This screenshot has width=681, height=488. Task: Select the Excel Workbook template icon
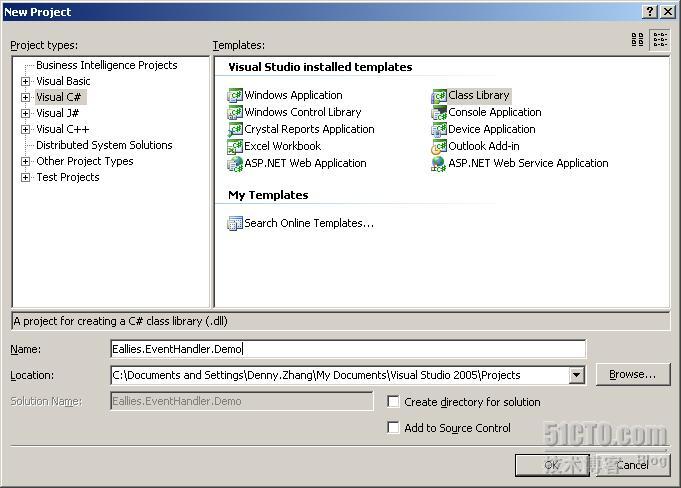235,146
